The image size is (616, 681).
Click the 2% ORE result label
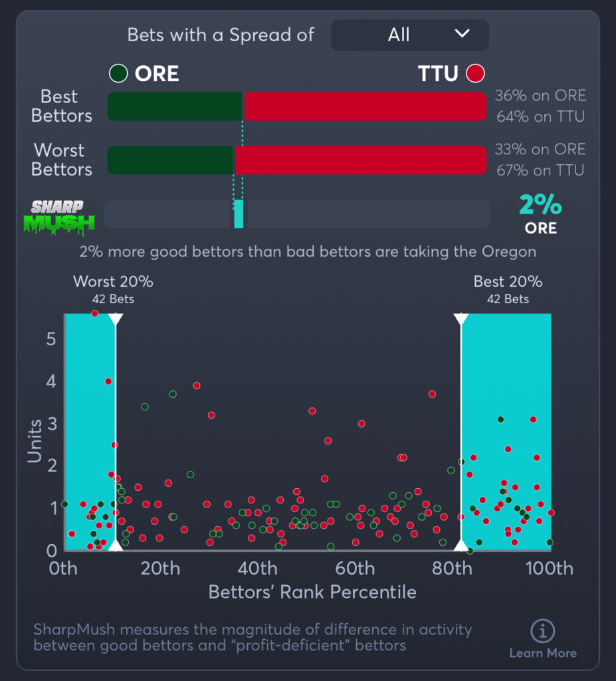tap(541, 214)
